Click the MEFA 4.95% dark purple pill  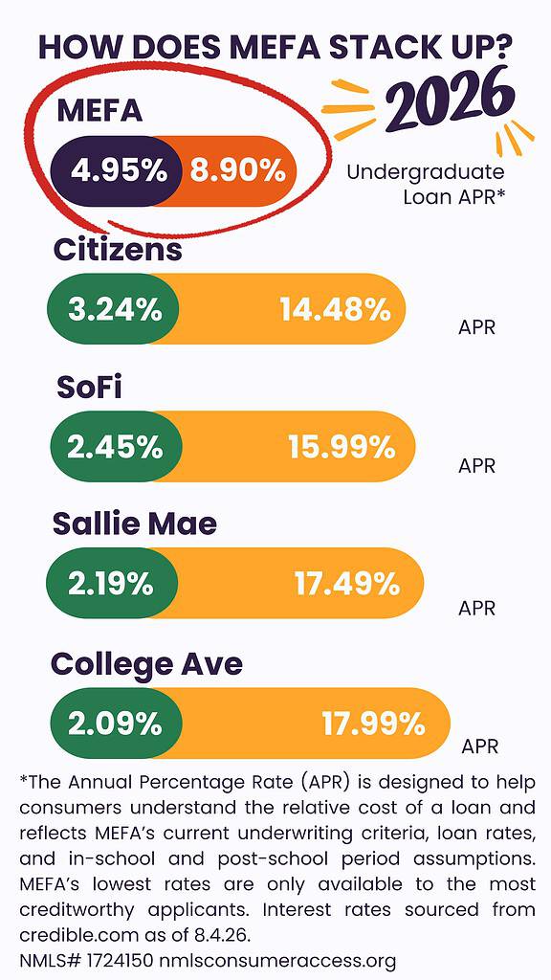click(x=116, y=170)
